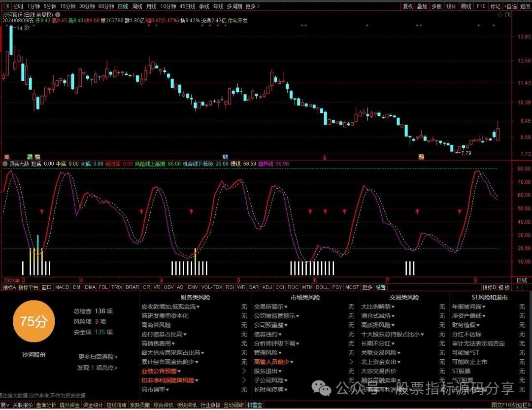Open the 关联报价 bottom tab

click(x=23, y=405)
